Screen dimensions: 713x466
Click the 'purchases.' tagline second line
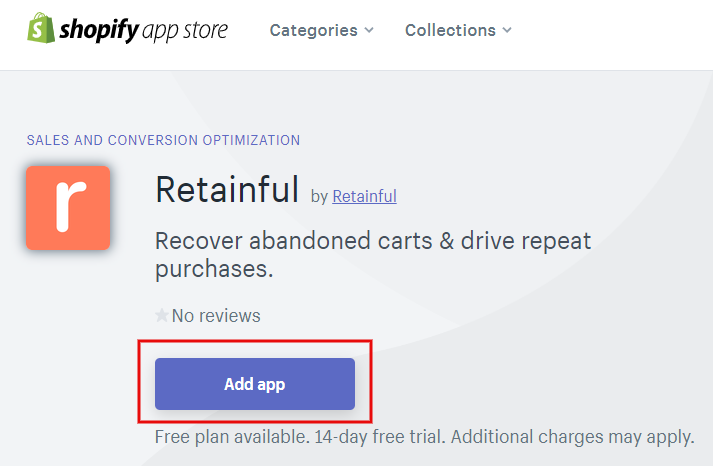[x=214, y=269]
